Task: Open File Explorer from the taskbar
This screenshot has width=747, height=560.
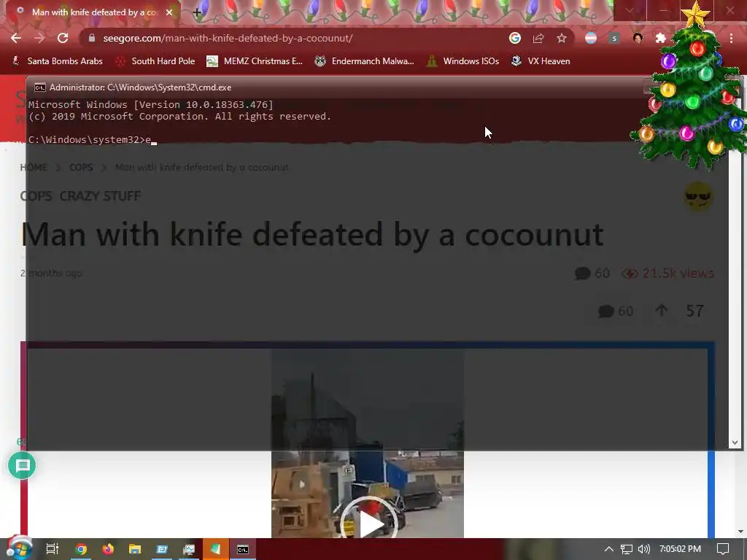Action: pos(135,549)
